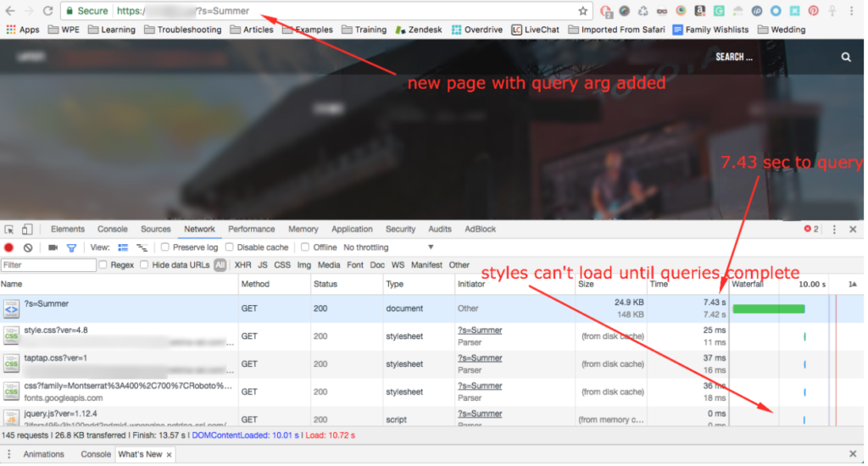Toggle the capture screenshots camera icon
Image resolution: width=868 pixels, height=466 pixels.
(53, 247)
